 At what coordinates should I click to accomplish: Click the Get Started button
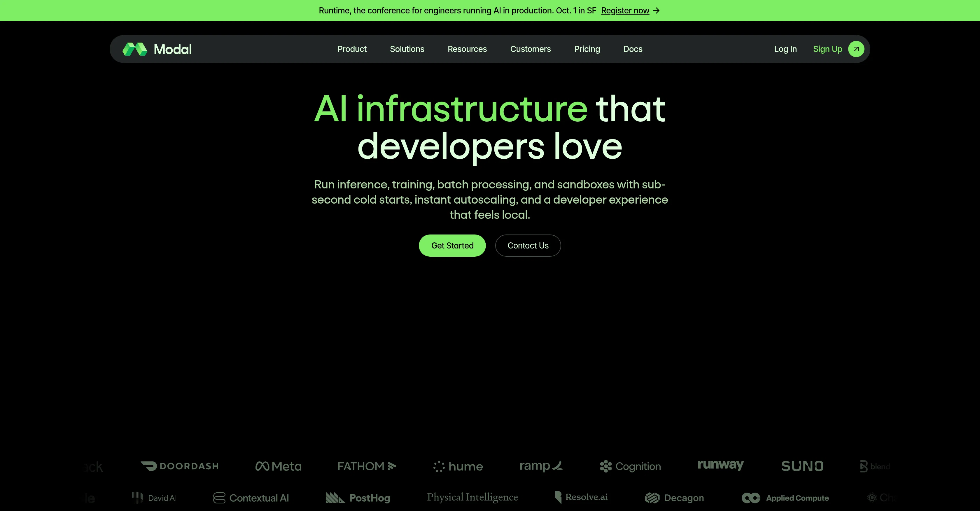coord(452,246)
